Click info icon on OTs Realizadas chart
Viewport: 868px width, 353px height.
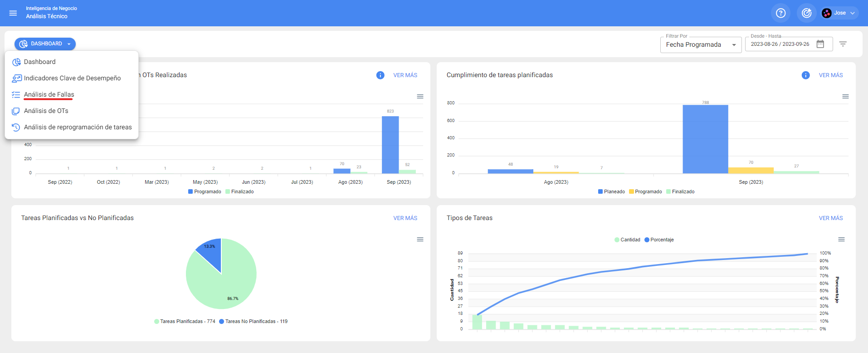pos(380,75)
